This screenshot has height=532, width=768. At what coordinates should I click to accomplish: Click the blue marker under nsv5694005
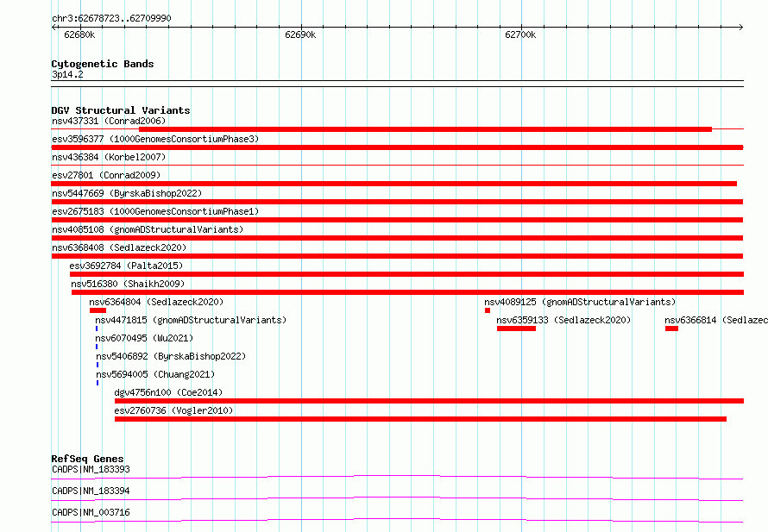[x=98, y=383]
